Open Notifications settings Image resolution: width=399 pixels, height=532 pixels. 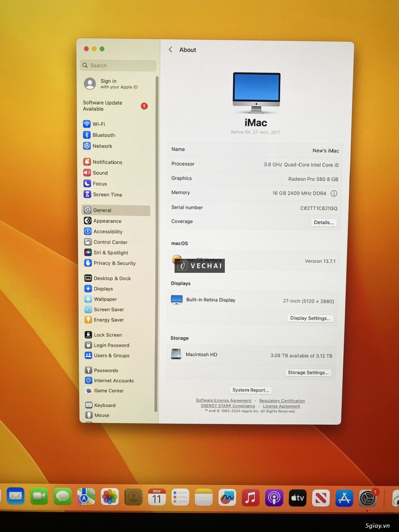[102, 162]
